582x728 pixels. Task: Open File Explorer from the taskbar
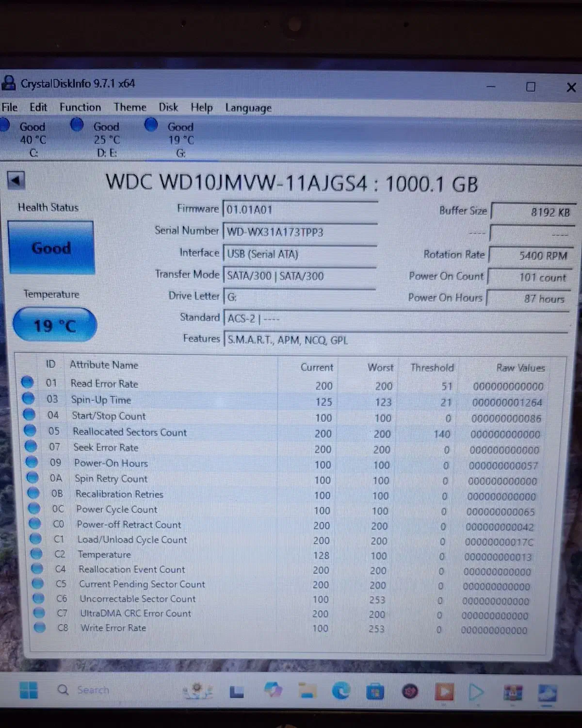pyautogui.click(x=307, y=690)
